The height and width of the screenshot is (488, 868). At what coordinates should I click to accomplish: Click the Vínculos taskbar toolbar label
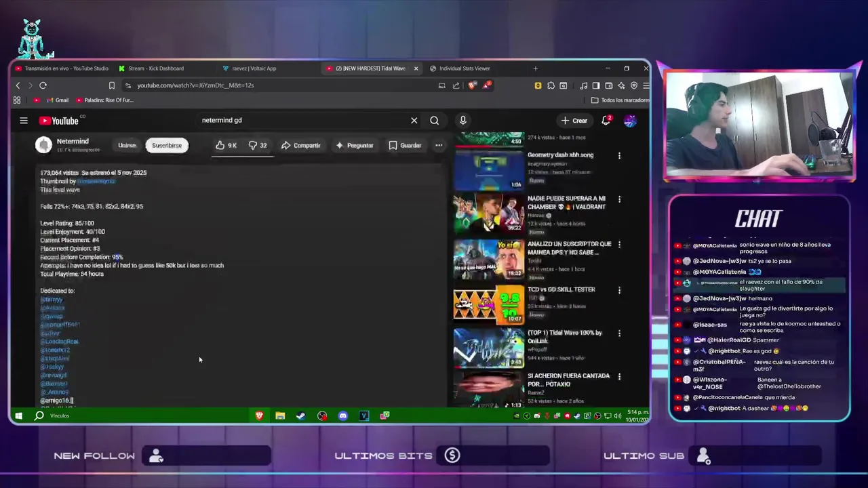[x=60, y=415]
